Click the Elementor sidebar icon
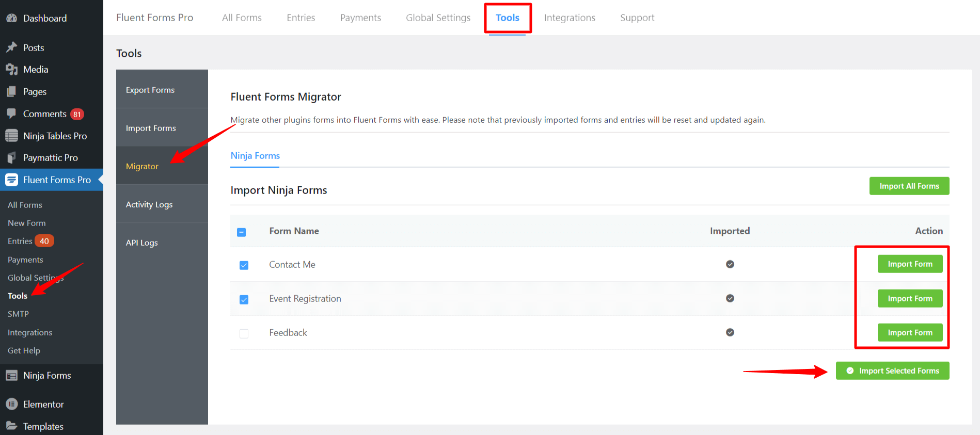Image resolution: width=980 pixels, height=435 pixels. click(11, 404)
